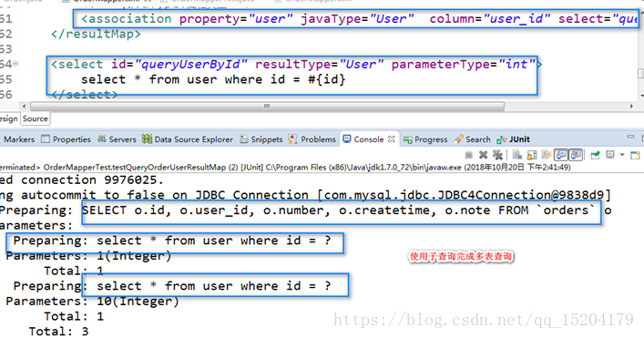644x338 pixels.
Task: Click the Search flashlight icon
Action: point(458,139)
